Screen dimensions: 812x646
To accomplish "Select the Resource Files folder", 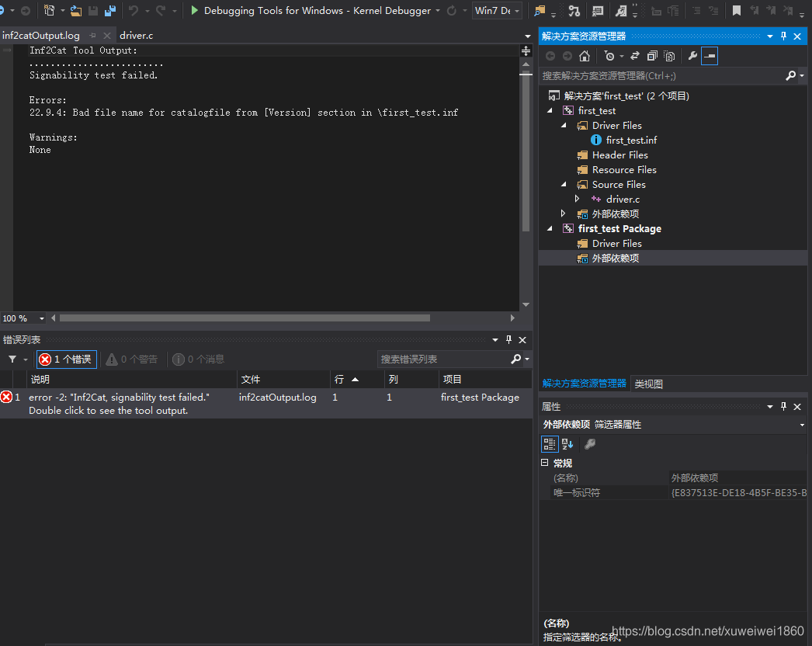I will (624, 169).
